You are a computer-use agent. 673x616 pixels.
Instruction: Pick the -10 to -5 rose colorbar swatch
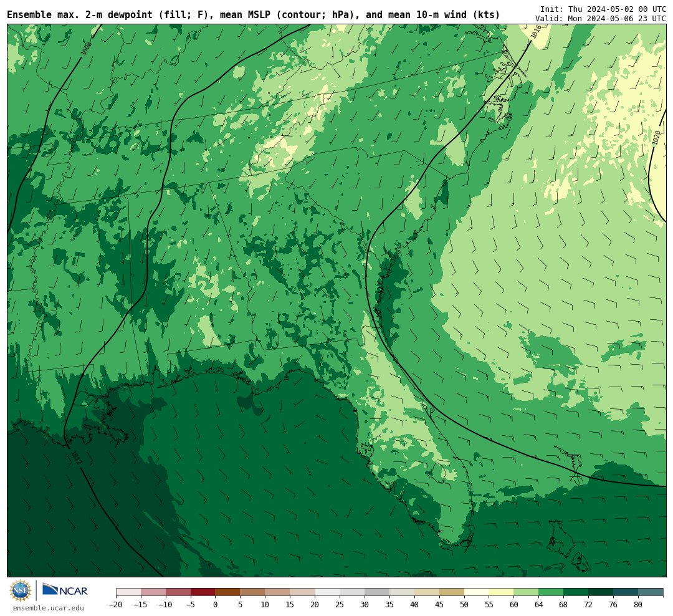coord(178,592)
